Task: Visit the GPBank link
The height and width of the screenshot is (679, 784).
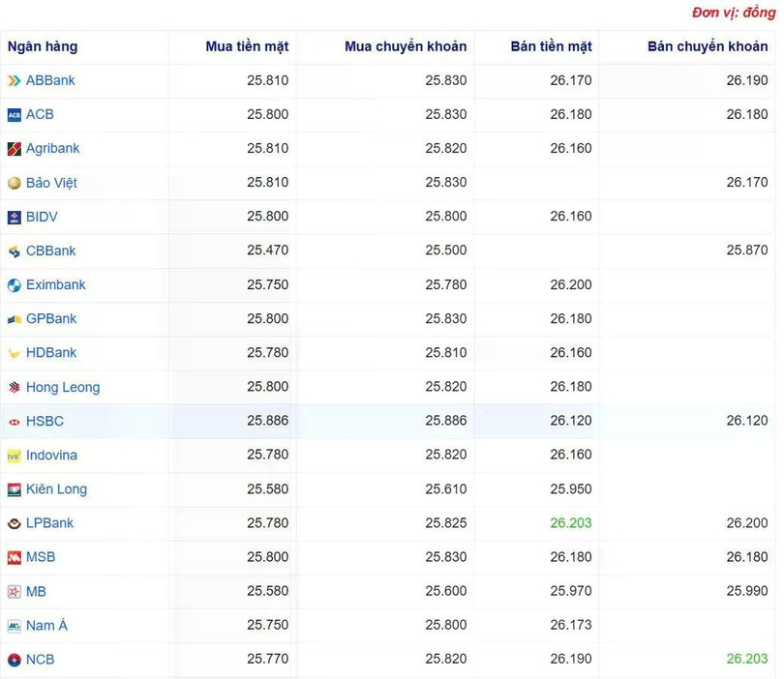Action: click(x=51, y=319)
